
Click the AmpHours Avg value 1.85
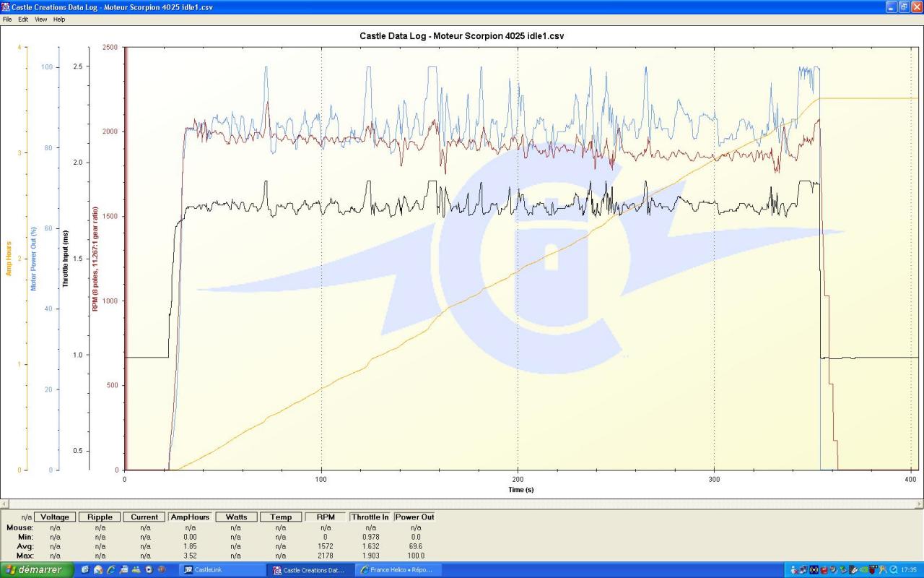(190, 546)
